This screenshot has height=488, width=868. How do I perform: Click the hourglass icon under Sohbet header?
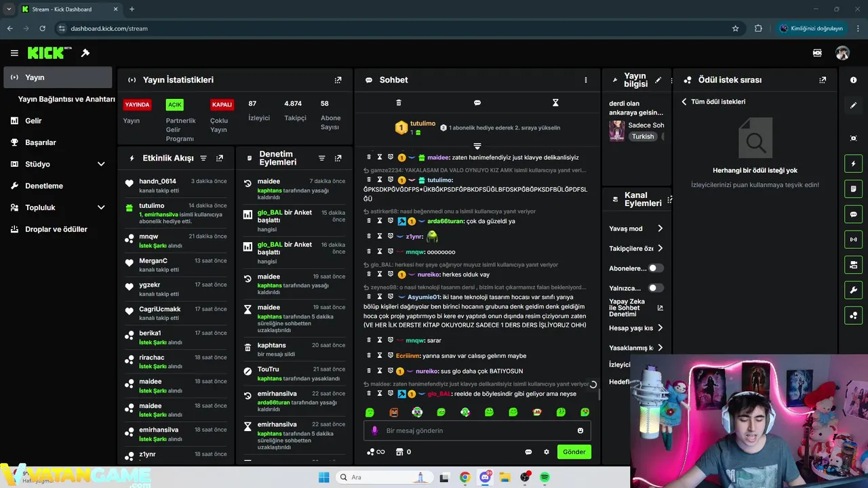555,102
